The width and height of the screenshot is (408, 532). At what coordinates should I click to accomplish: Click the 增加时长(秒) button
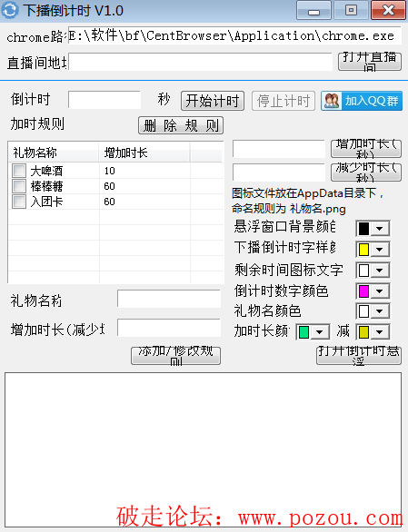[366, 149]
